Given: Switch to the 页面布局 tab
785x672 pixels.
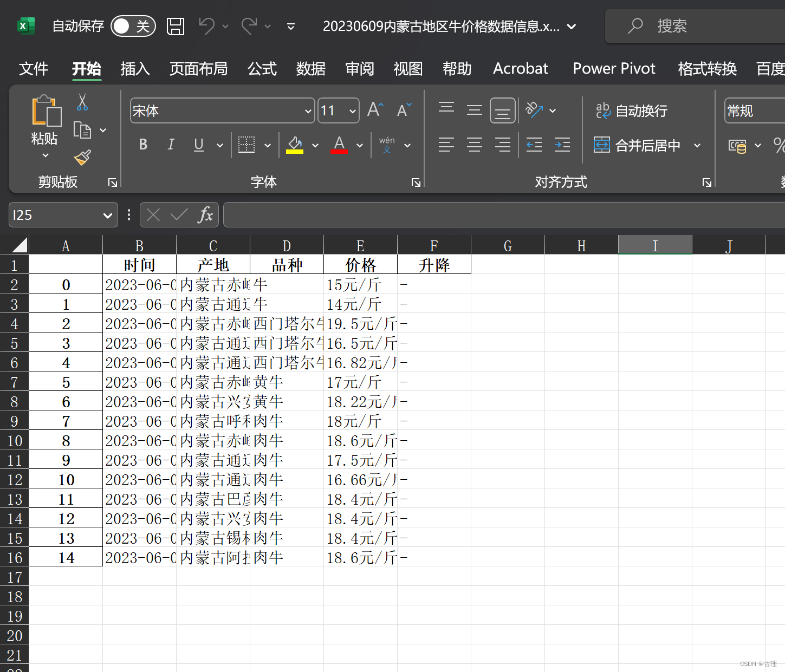Looking at the screenshot, I should click(x=198, y=69).
